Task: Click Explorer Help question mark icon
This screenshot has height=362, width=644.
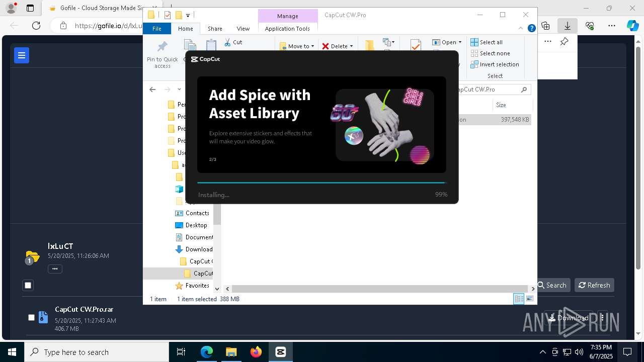Action: pos(531,29)
